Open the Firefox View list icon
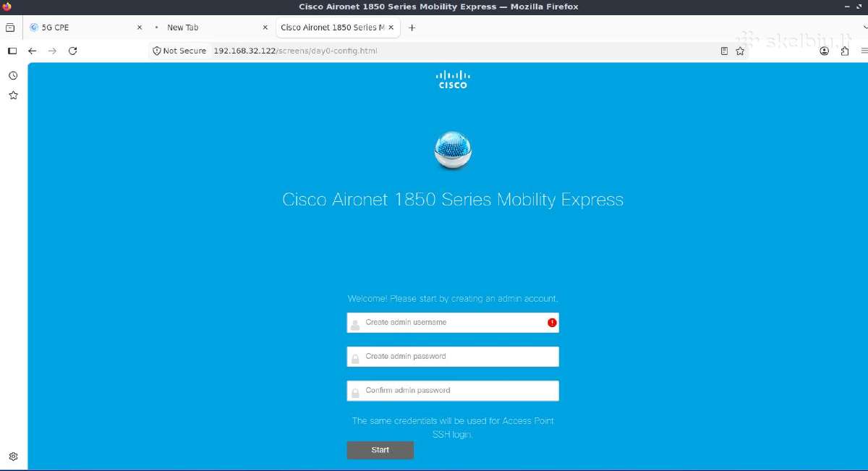 point(10,27)
